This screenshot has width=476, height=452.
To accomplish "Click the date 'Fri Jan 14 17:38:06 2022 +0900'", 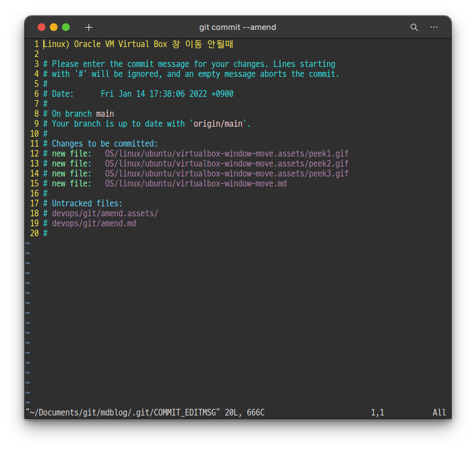I will (x=167, y=93).
